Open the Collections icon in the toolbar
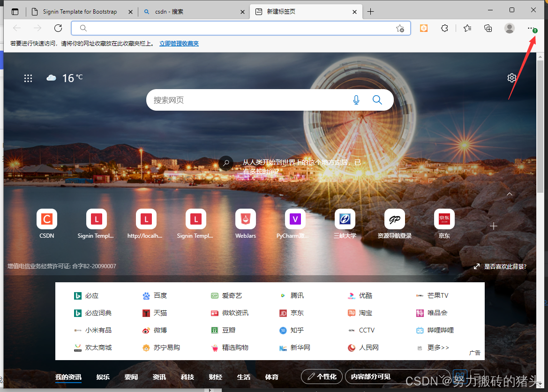Screen dimensions: 548x392 tap(488, 28)
